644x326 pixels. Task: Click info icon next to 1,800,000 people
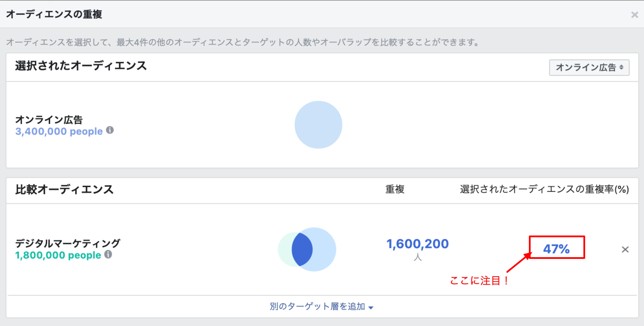tap(108, 255)
